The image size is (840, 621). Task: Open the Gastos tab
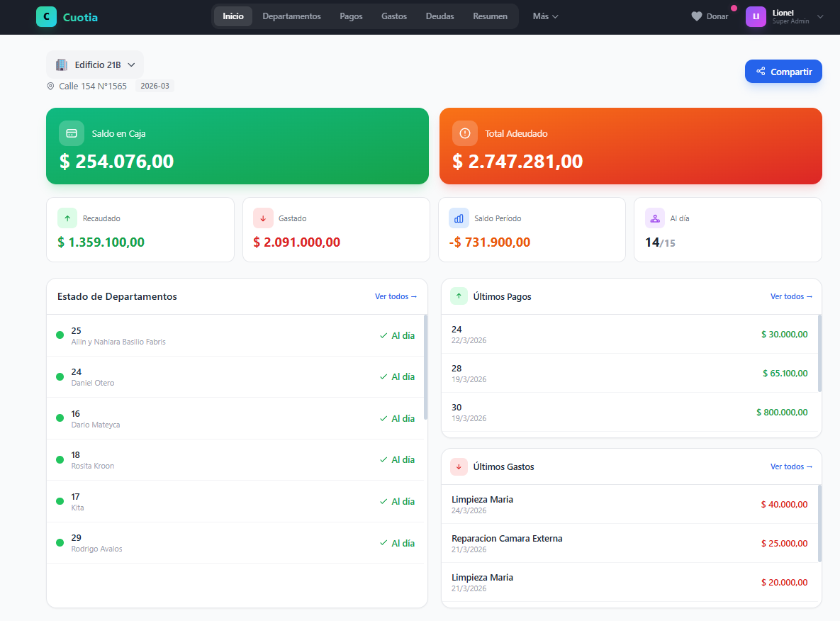[394, 16]
